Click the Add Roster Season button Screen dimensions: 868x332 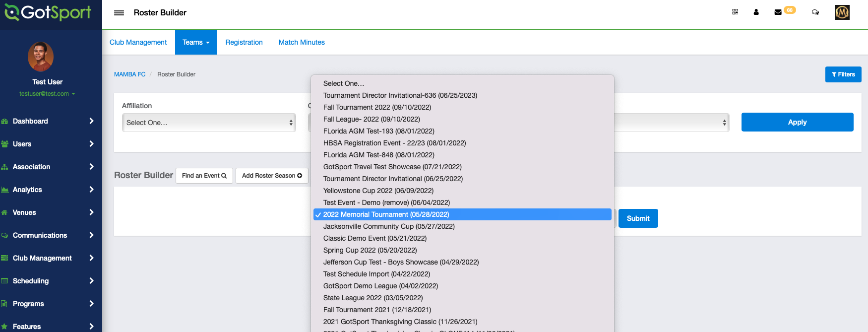[x=272, y=176]
